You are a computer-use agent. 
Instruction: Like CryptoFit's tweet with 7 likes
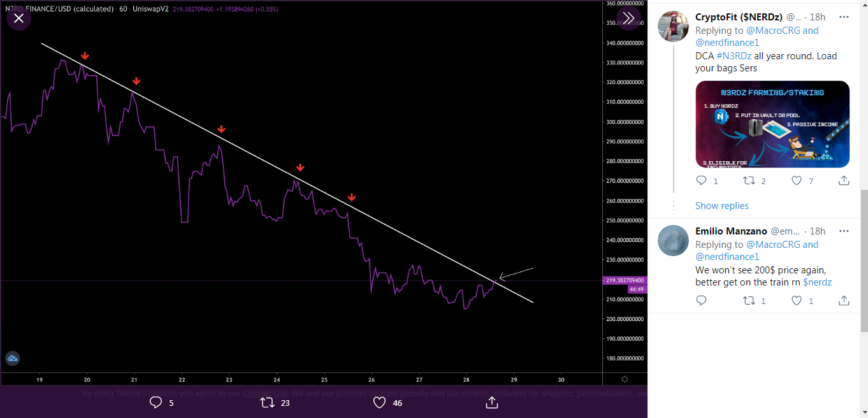[797, 180]
